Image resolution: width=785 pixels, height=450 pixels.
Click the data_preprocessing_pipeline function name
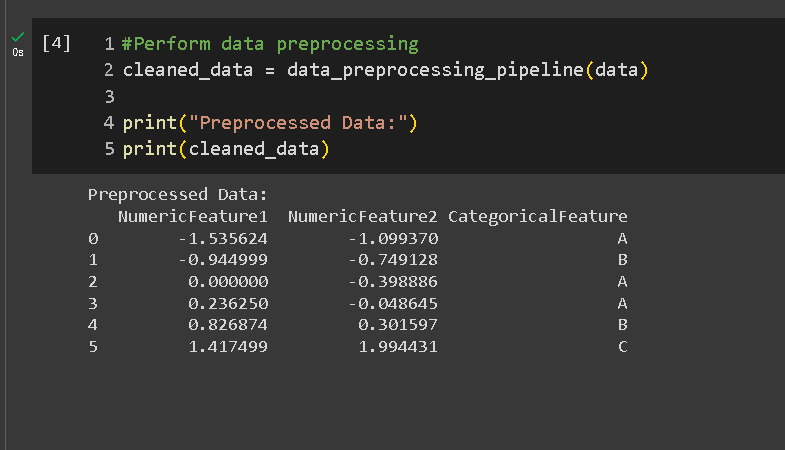click(435, 70)
